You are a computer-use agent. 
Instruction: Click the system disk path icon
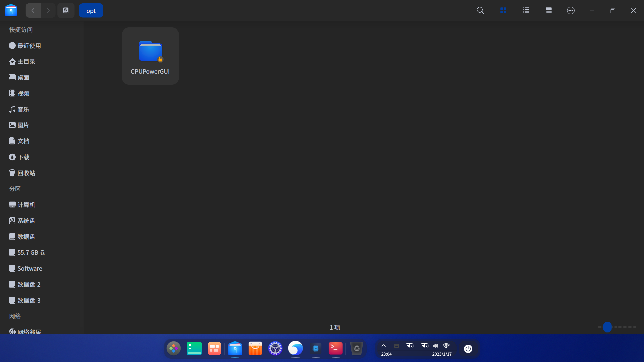66,11
